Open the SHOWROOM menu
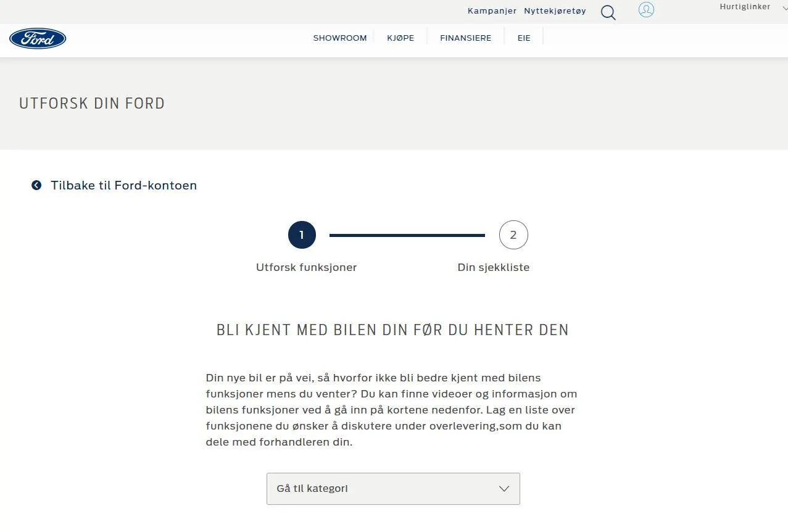This screenshot has height=532, width=788. pos(340,38)
